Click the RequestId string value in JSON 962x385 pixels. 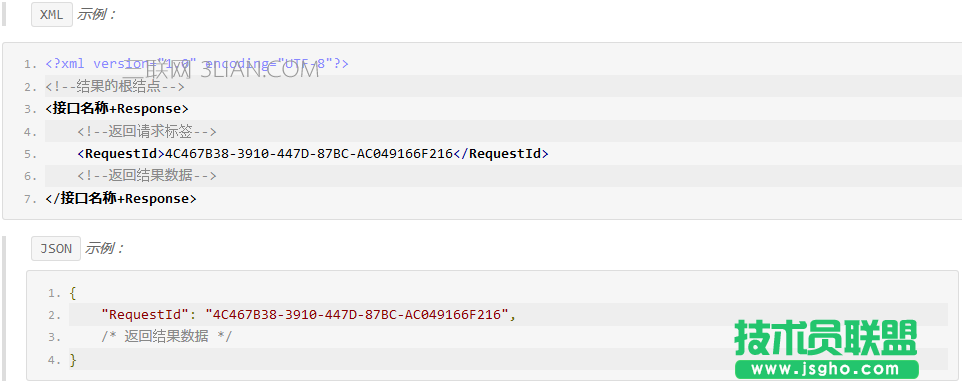click(358, 315)
